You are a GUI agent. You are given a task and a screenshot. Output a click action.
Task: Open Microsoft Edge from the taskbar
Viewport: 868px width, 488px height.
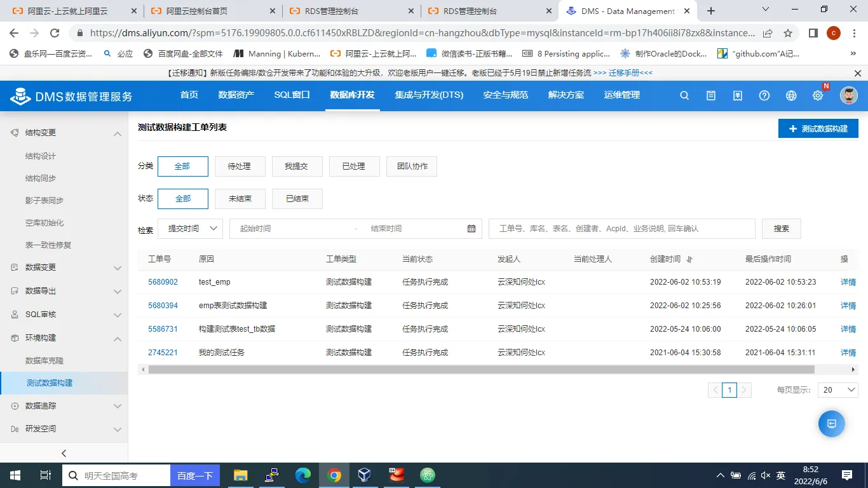[x=303, y=475]
